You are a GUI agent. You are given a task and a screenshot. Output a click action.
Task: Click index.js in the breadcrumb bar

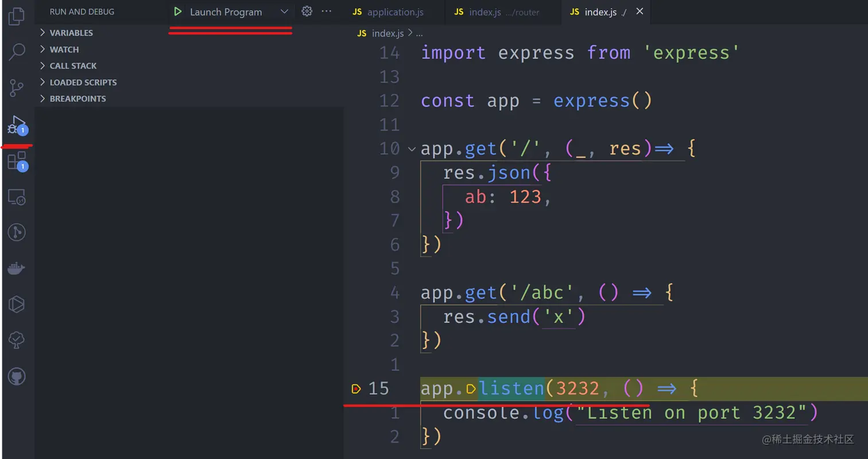click(387, 33)
